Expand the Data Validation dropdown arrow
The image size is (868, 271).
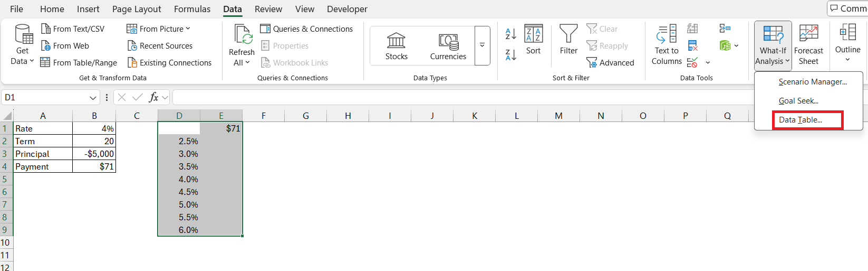coord(708,63)
